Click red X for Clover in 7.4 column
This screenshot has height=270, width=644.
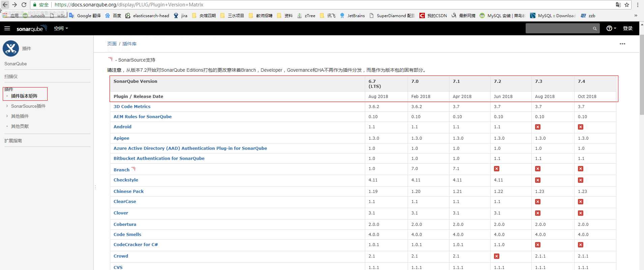click(581, 213)
